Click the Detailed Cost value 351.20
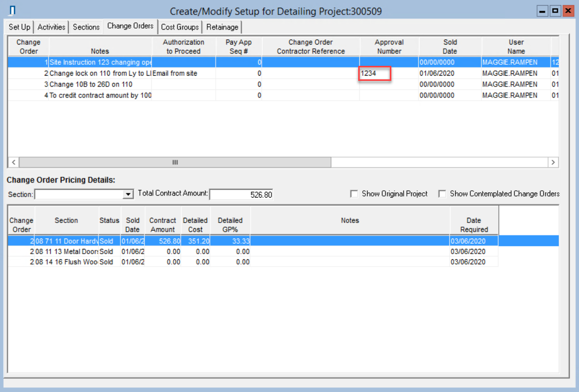This screenshot has width=579, height=392. pos(196,241)
